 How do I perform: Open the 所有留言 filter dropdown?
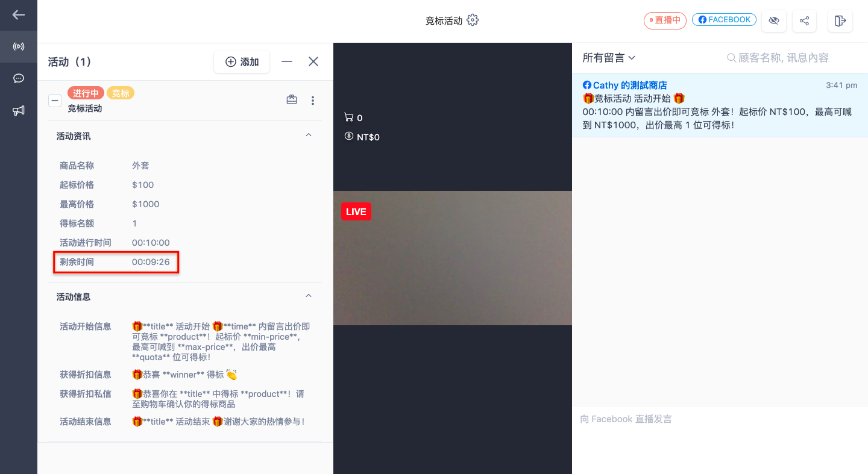(609, 58)
